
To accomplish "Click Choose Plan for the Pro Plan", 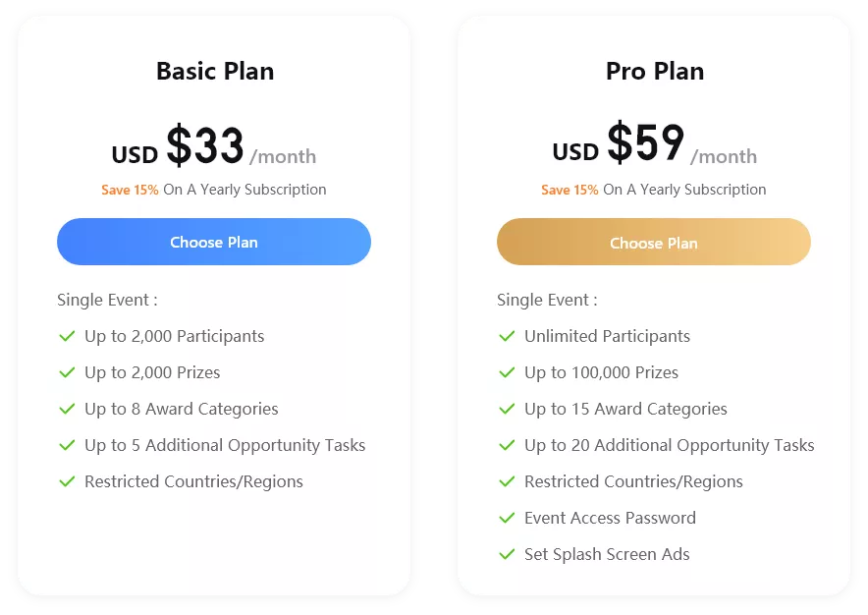I will pos(654,242).
